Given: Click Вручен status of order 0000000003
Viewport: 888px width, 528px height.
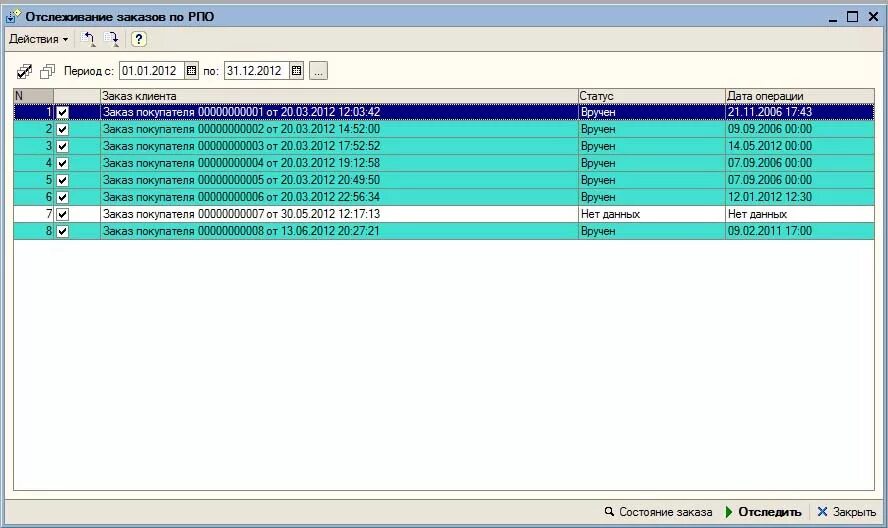Looking at the screenshot, I should pos(651,146).
